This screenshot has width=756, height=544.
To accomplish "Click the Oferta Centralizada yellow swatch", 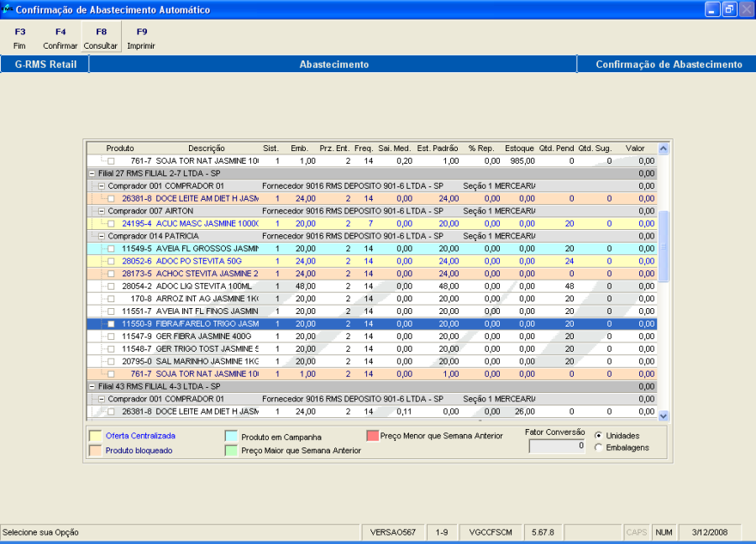I will tap(95, 436).
